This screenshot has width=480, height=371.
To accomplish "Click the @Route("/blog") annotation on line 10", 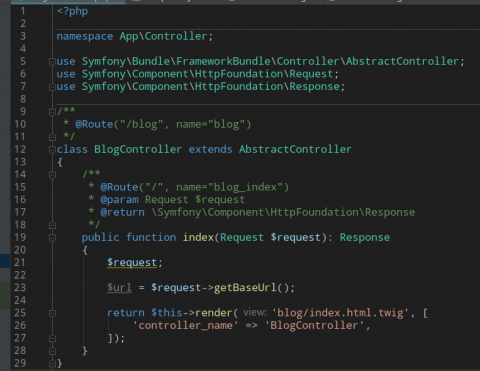I will pos(163,124).
